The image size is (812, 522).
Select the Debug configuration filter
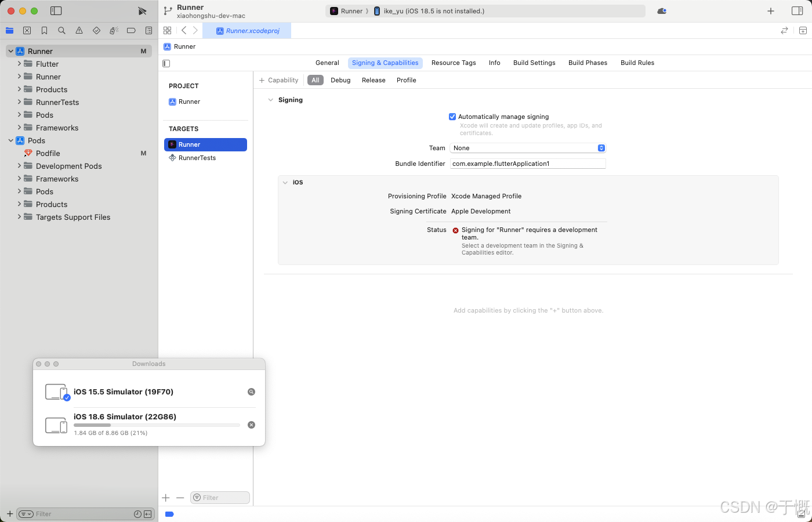tap(340, 80)
